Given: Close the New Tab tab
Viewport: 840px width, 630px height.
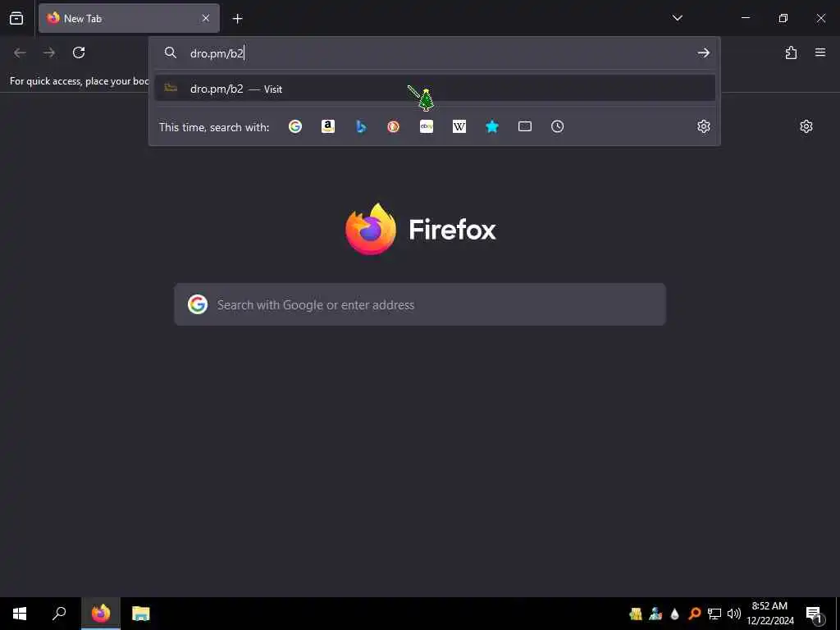Looking at the screenshot, I should (206, 18).
